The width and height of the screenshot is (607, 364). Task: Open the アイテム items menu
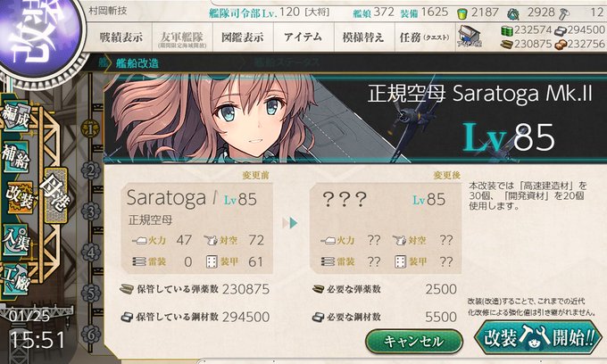[x=303, y=37]
